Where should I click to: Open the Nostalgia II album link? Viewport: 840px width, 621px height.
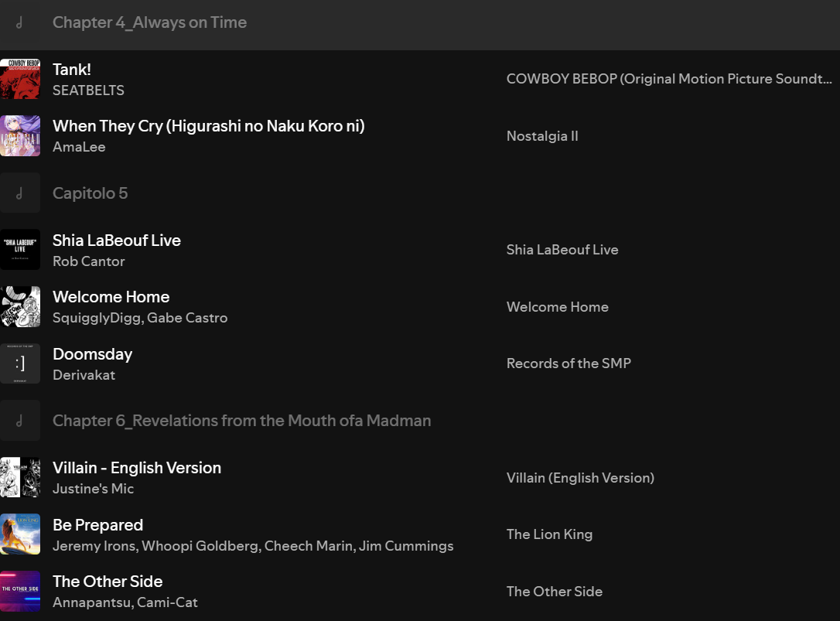542,136
